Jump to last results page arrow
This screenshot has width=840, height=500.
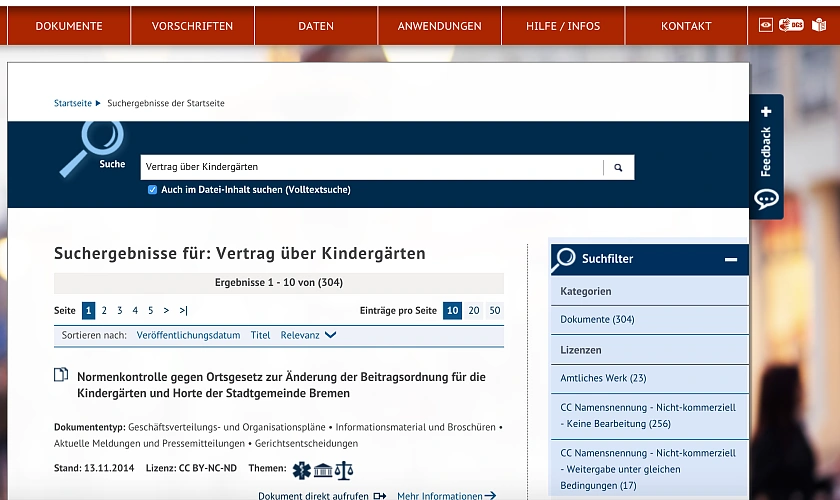click(183, 310)
